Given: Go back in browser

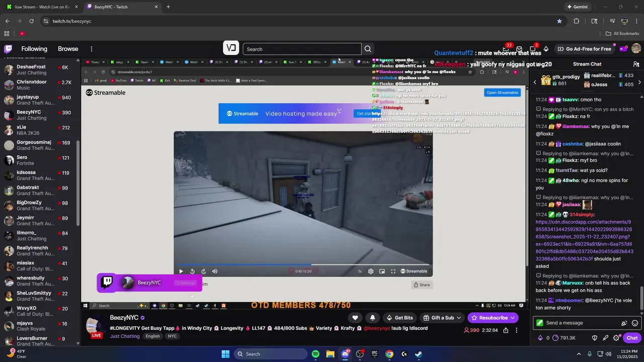Looking at the screenshot, I should [7, 21].
